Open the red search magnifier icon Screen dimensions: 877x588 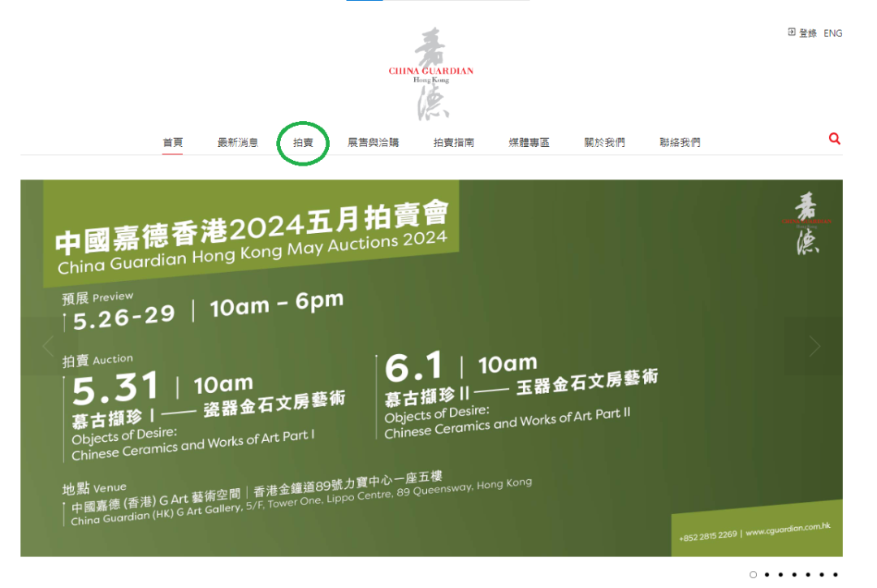835,139
